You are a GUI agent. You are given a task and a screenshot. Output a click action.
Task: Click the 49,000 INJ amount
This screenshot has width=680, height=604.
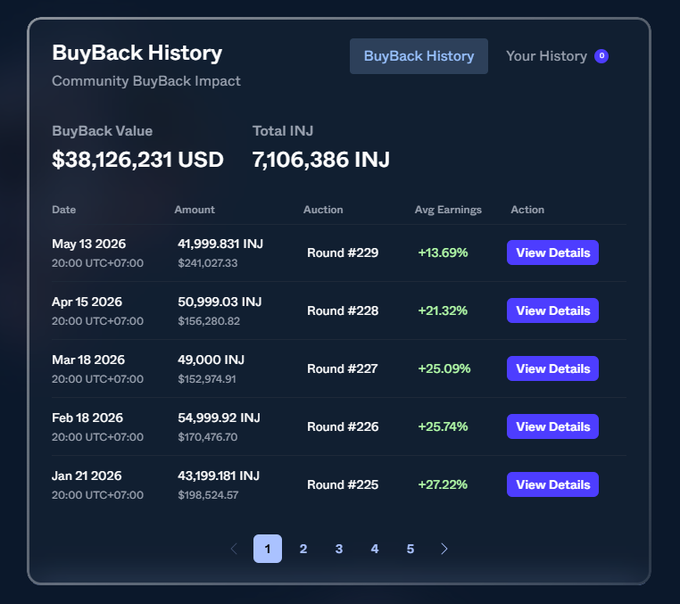coord(211,360)
